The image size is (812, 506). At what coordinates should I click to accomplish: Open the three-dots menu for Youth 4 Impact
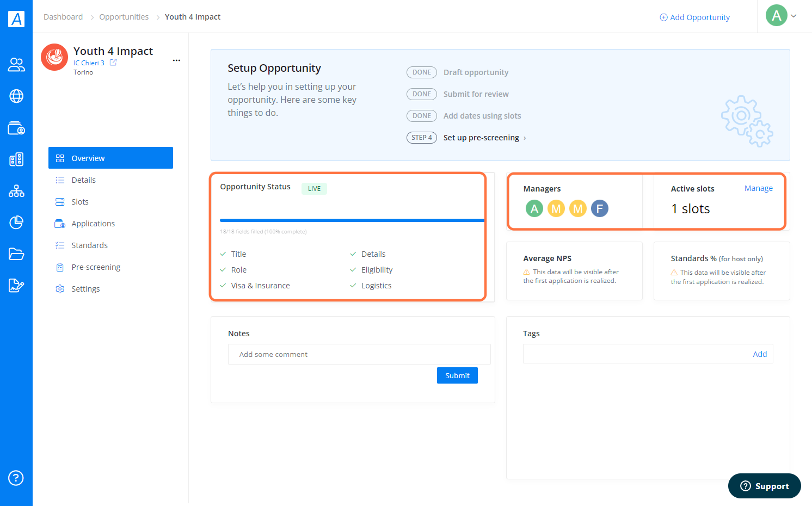click(176, 60)
